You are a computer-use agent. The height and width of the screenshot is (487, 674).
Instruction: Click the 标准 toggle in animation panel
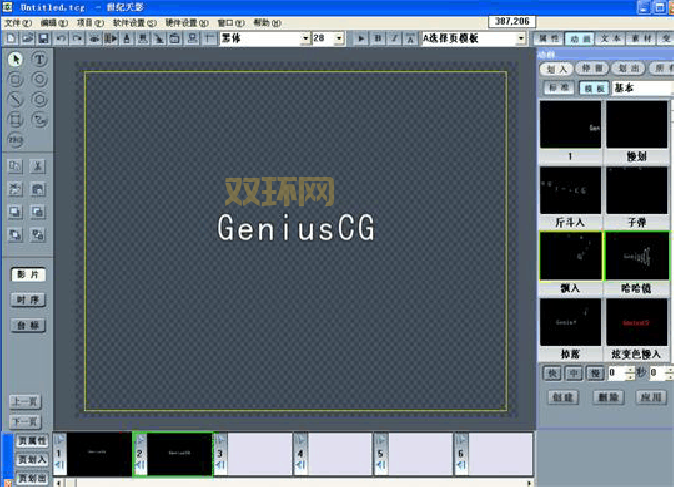point(558,88)
